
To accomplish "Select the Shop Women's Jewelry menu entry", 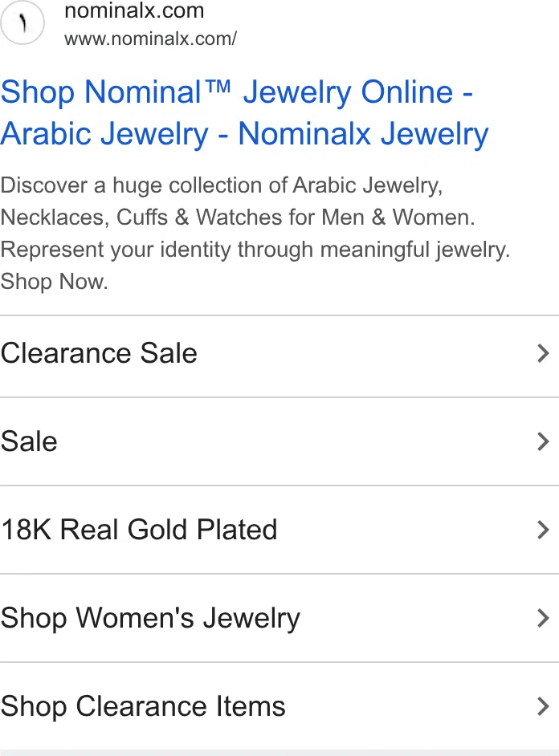I will click(279, 618).
